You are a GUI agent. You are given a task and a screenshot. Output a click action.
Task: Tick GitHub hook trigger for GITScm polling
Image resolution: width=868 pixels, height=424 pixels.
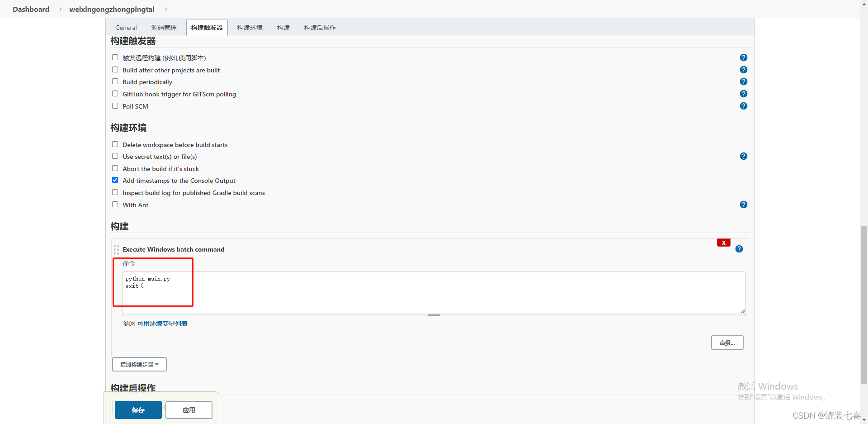(x=115, y=94)
